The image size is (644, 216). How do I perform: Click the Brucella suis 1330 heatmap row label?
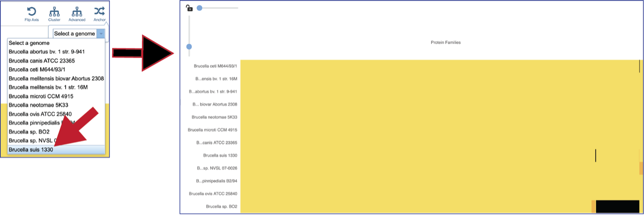click(x=220, y=155)
